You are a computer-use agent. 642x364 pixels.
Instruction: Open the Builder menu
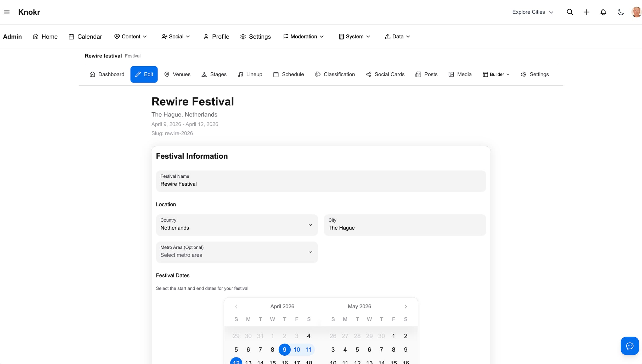(x=496, y=74)
